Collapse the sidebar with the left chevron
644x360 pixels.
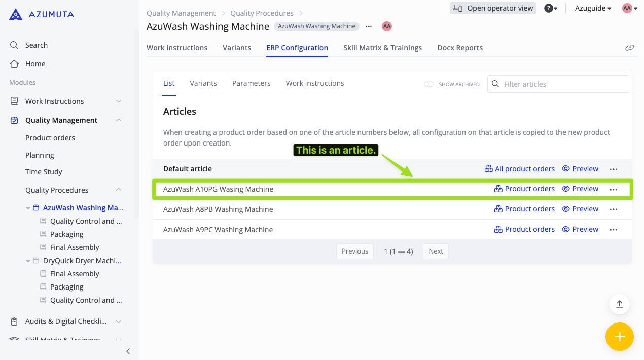(x=128, y=351)
